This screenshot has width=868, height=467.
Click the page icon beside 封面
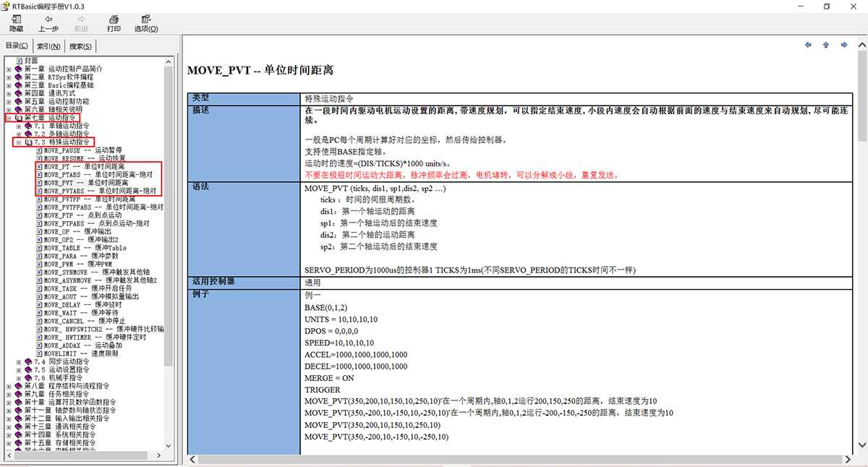click(x=19, y=61)
